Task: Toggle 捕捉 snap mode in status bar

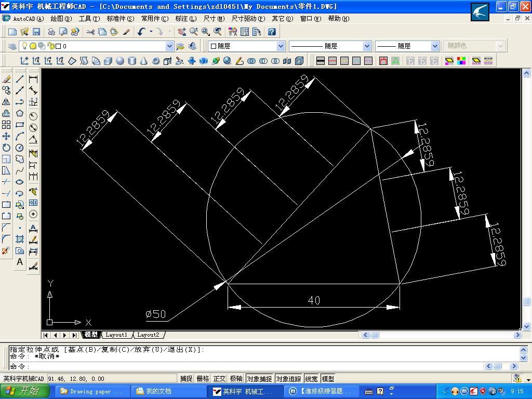Action: click(x=186, y=379)
